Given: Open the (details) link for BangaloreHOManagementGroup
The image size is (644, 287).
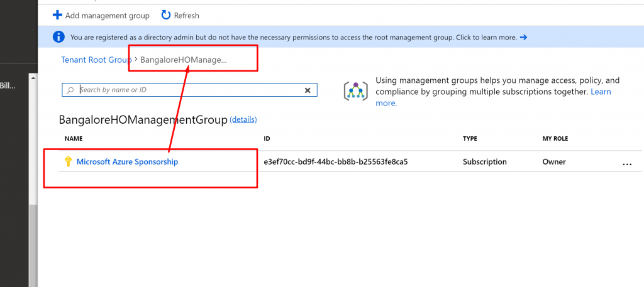Looking at the screenshot, I should 243,119.
